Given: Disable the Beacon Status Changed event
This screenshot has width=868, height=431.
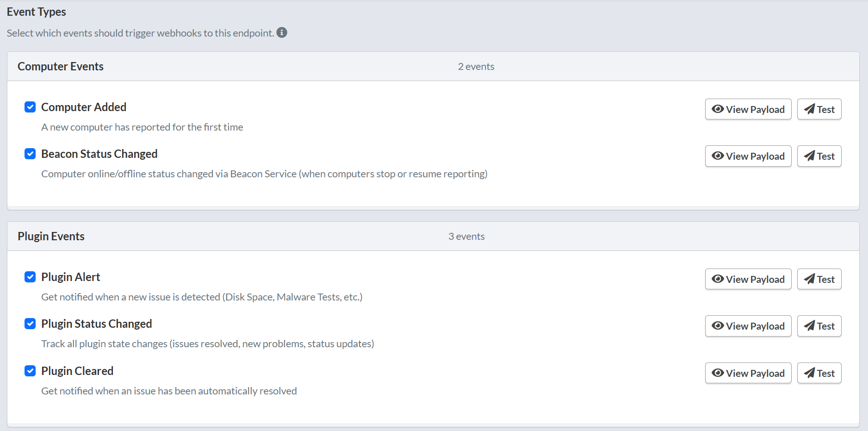Looking at the screenshot, I should (30, 154).
